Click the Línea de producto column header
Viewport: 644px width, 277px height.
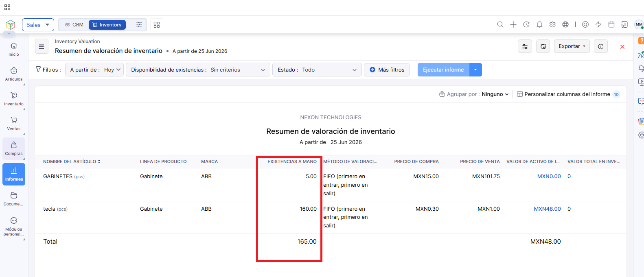(163, 161)
